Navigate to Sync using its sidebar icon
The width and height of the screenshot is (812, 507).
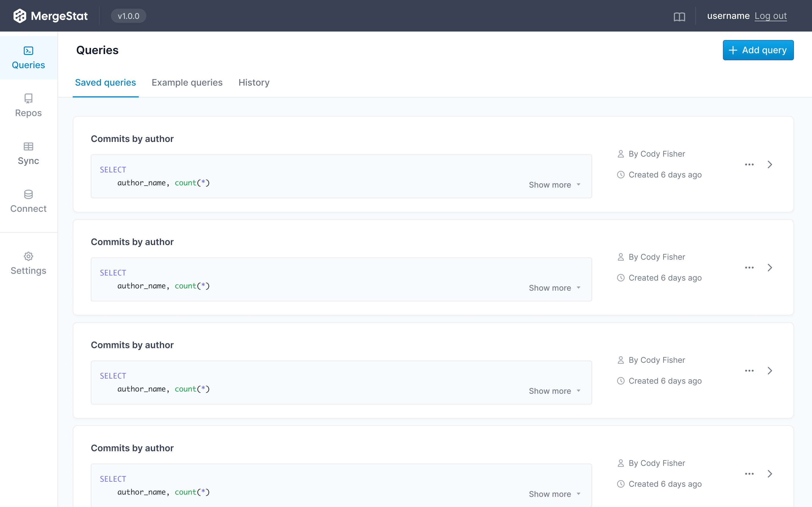(x=28, y=146)
